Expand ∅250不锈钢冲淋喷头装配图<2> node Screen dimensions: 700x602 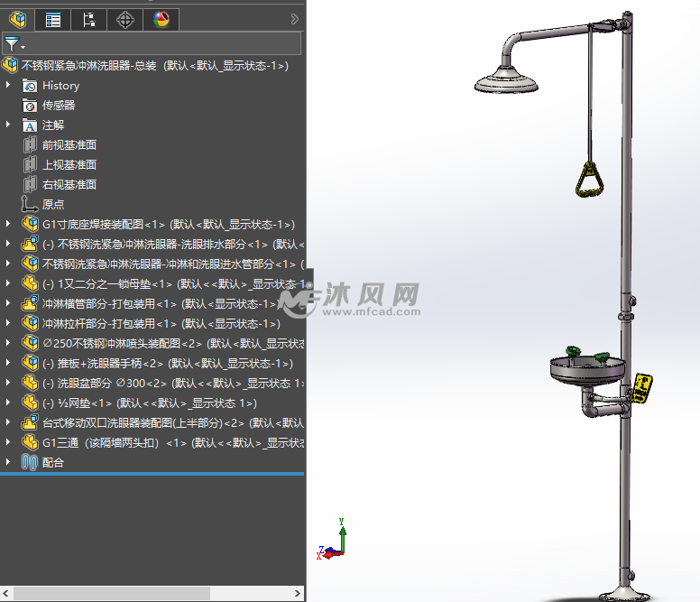tap(7, 343)
